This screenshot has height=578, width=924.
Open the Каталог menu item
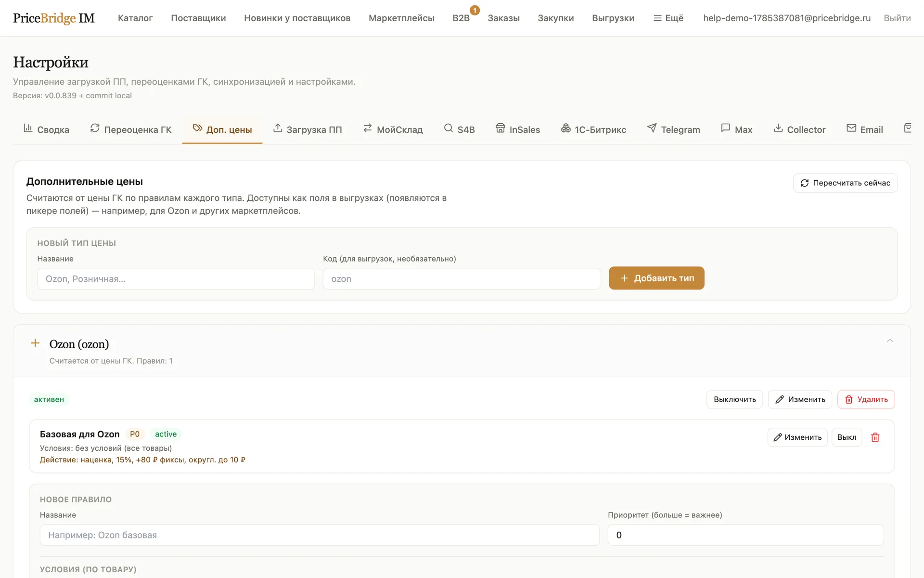(135, 18)
